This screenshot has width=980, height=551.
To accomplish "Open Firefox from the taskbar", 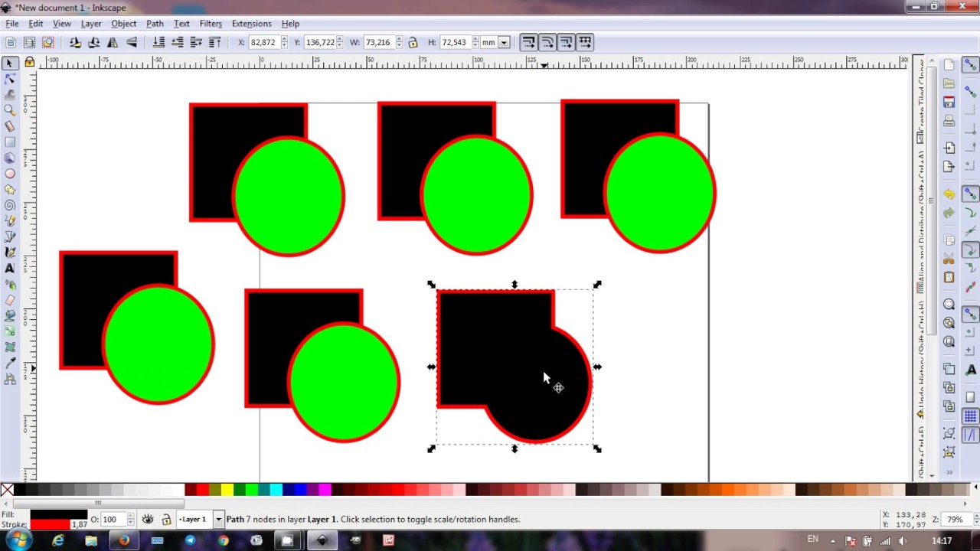I will pyautogui.click(x=124, y=540).
